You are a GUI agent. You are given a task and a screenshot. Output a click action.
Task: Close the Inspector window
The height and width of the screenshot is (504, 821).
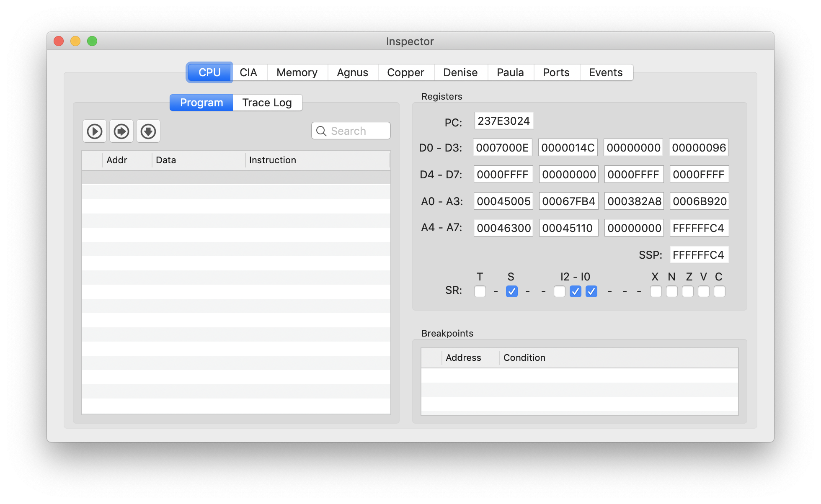coord(59,41)
